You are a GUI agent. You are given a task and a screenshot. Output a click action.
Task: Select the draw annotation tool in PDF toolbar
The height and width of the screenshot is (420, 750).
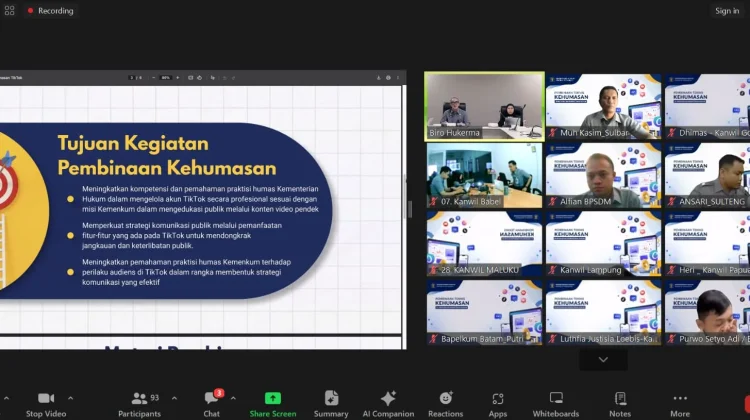pos(213,77)
